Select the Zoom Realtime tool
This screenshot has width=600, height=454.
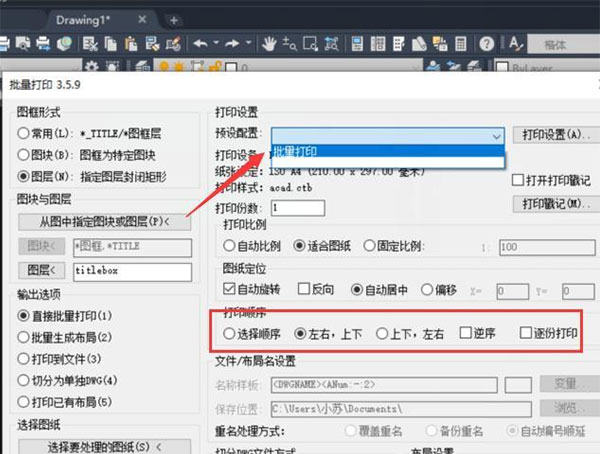[x=289, y=44]
